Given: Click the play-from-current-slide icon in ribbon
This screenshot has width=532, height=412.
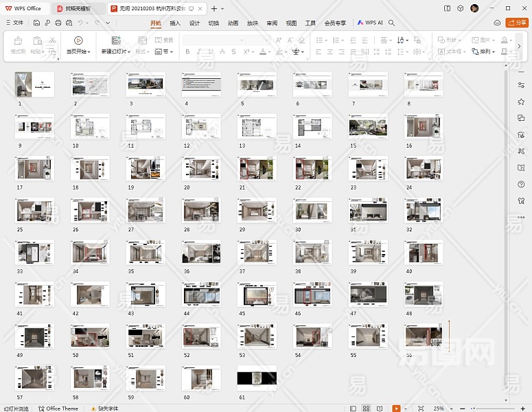Looking at the screenshot, I should coord(78,41).
